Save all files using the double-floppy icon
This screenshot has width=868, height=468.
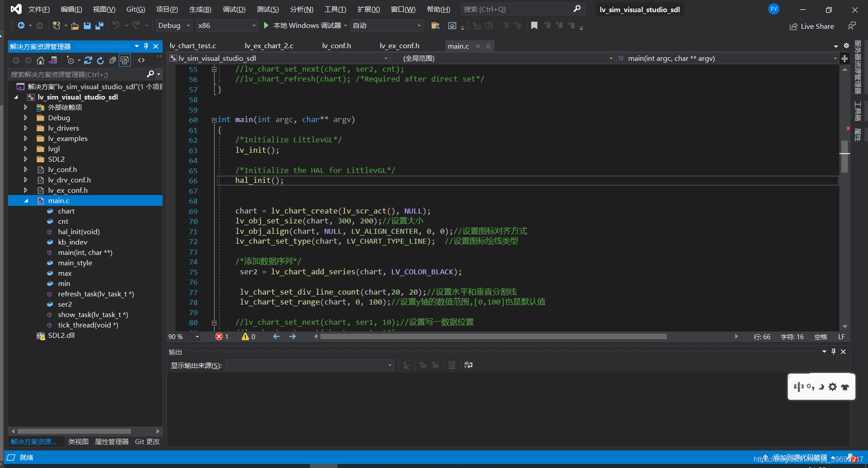[99, 26]
